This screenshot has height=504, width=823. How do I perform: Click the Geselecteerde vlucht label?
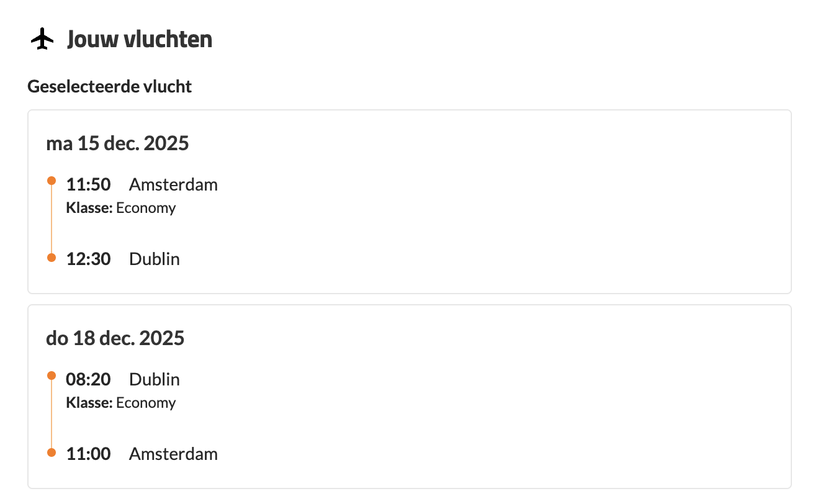(110, 87)
